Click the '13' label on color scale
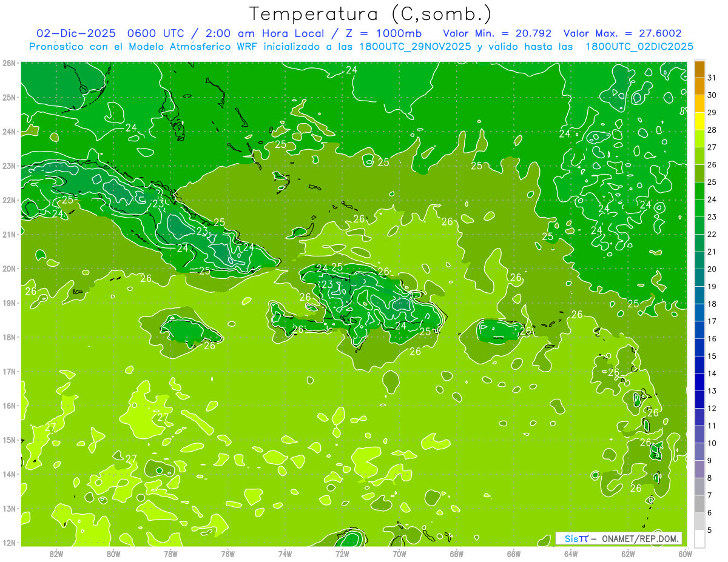This screenshot has height=562, width=728. tap(712, 391)
